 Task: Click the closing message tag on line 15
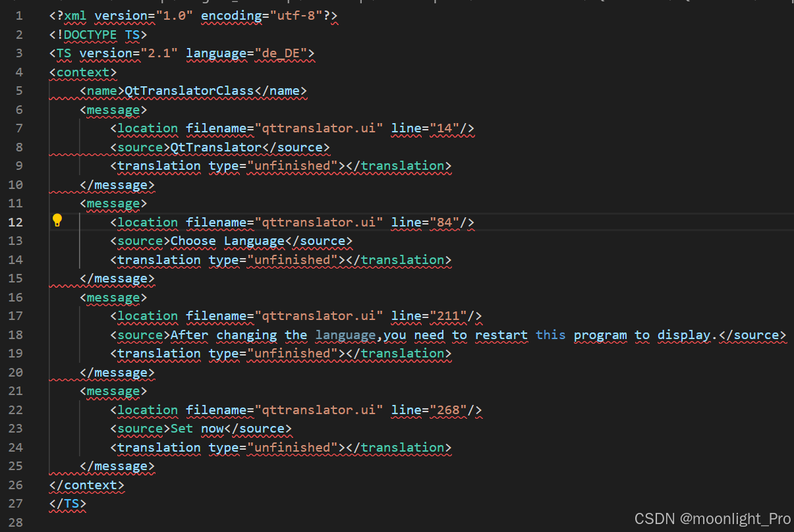117,278
